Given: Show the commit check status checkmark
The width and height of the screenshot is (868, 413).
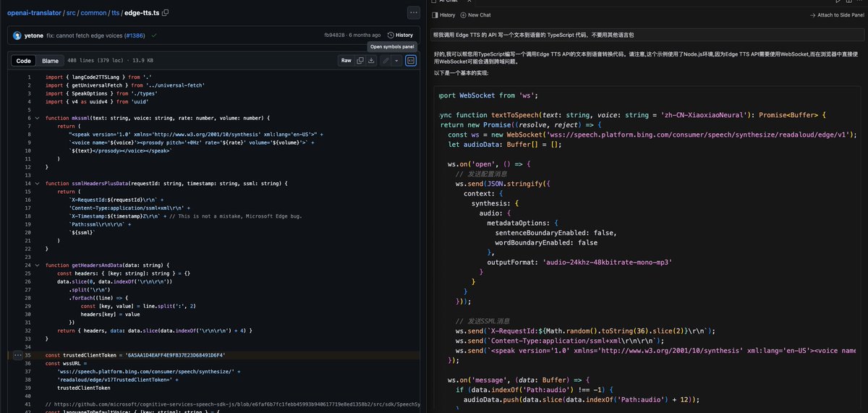Looking at the screenshot, I should 154,35.
